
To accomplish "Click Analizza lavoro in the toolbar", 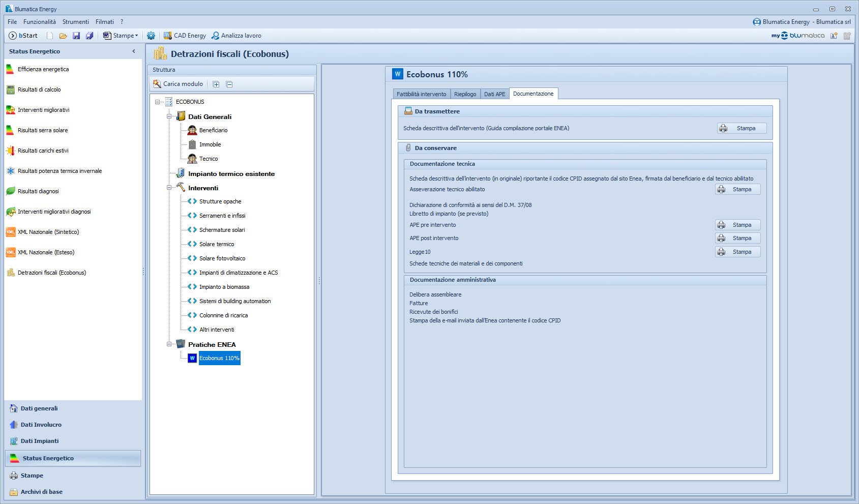I will tap(236, 36).
